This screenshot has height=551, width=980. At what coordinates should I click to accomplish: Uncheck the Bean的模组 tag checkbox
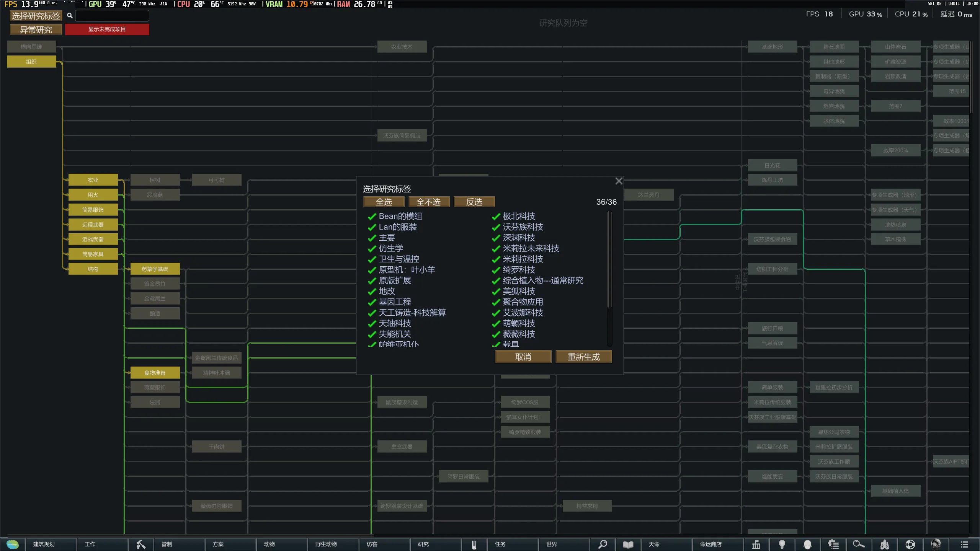point(372,217)
